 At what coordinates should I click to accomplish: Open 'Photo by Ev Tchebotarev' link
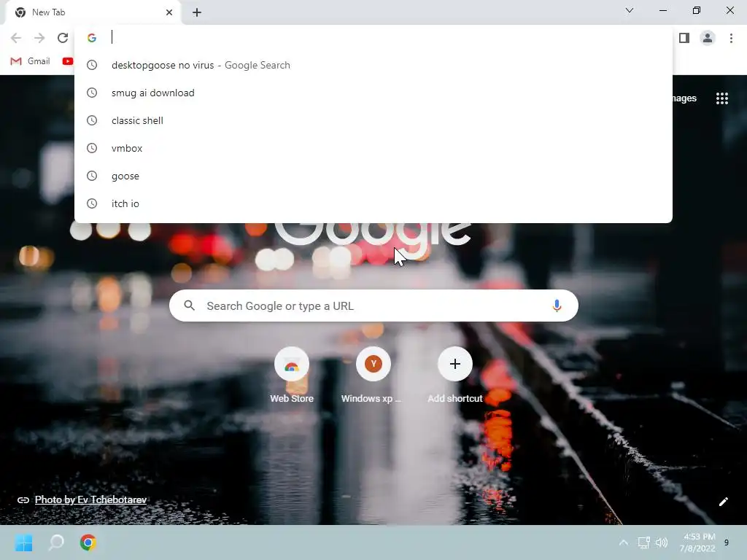click(x=90, y=500)
